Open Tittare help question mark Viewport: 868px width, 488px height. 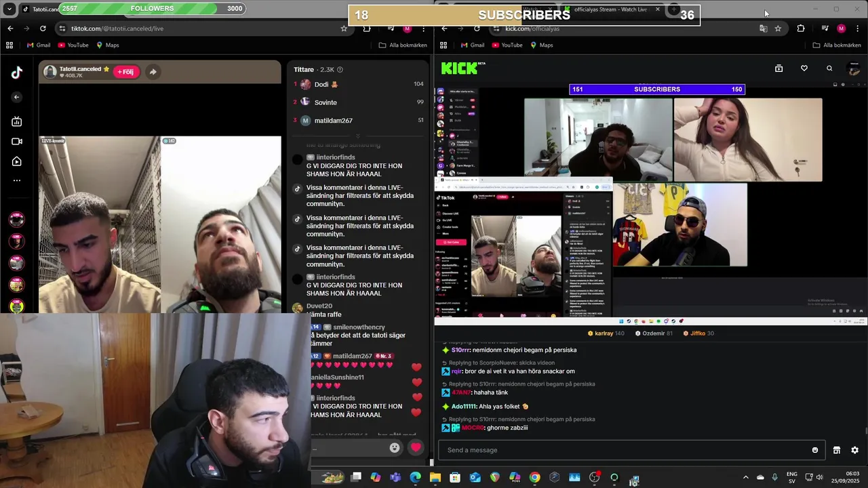pyautogui.click(x=340, y=70)
